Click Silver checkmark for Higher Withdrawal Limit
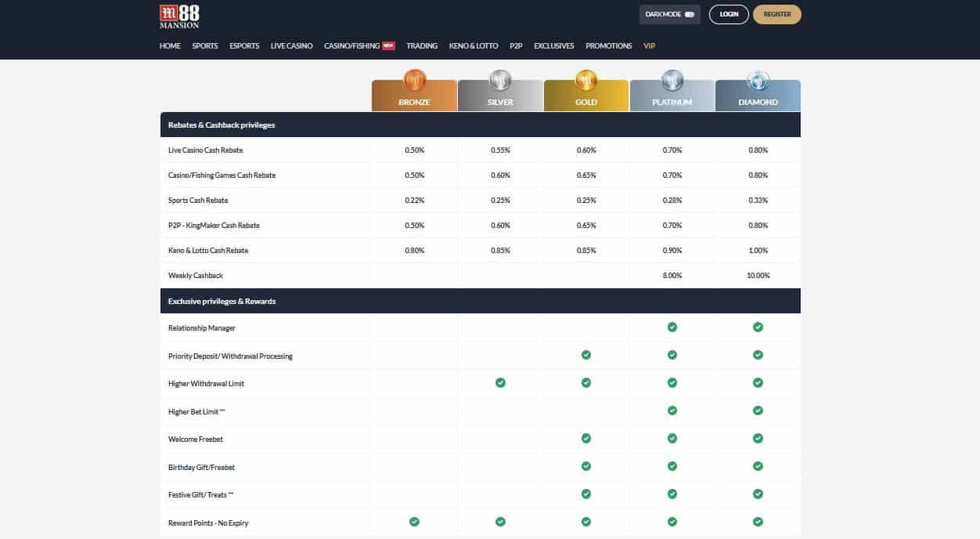The image size is (980, 539). tap(500, 383)
